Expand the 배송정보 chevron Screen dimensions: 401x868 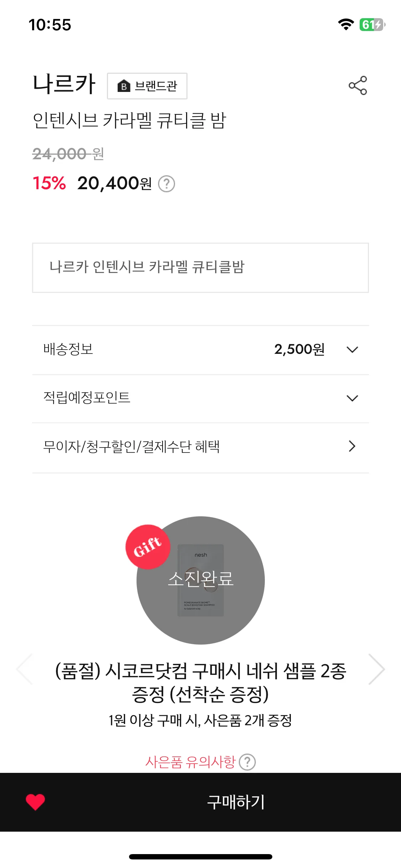point(352,350)
